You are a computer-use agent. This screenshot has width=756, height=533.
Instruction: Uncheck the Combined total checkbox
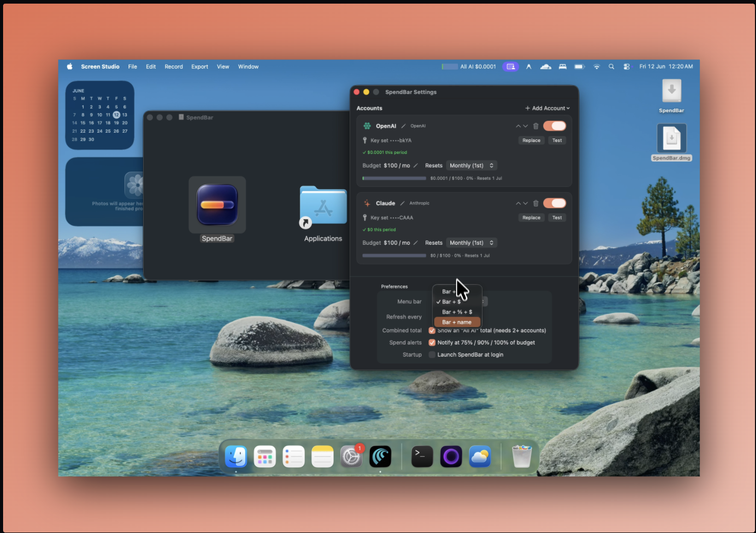(432, 331)
